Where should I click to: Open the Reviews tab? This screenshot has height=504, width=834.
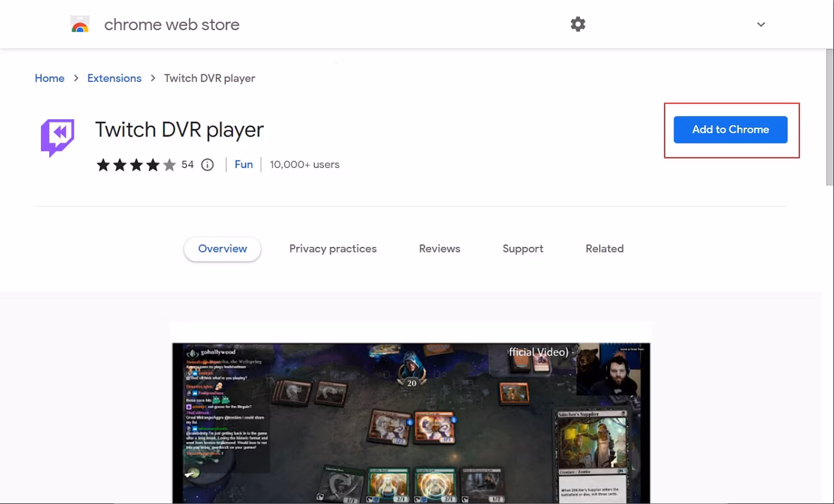coord(439,249)
